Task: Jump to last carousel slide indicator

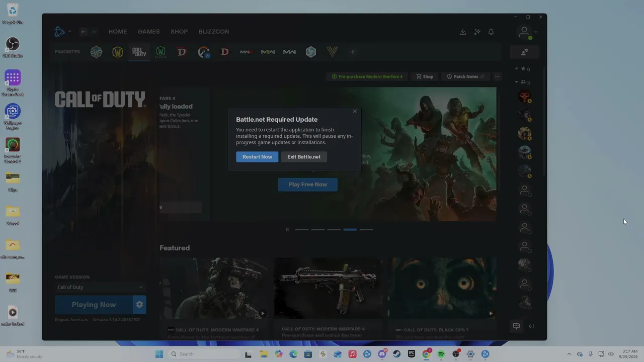Action: pos(366,230)
